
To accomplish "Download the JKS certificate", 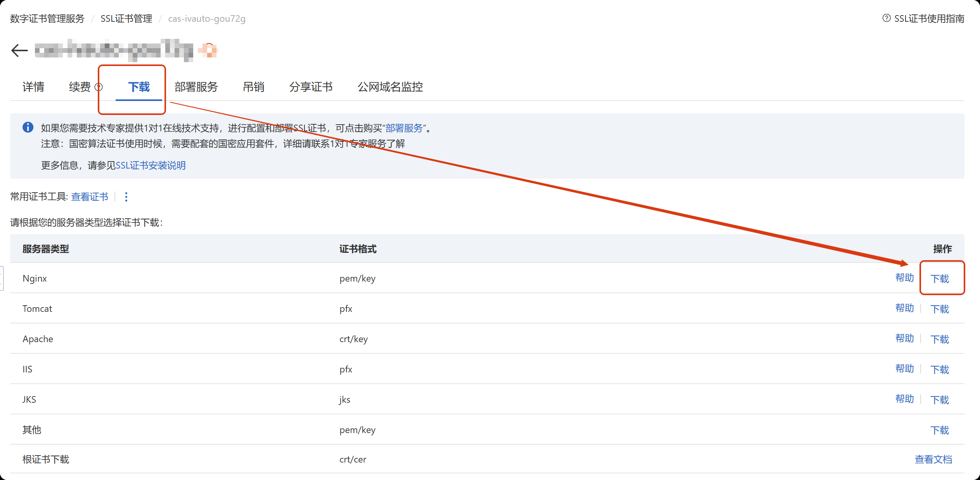I will click(x=939, y=400).
